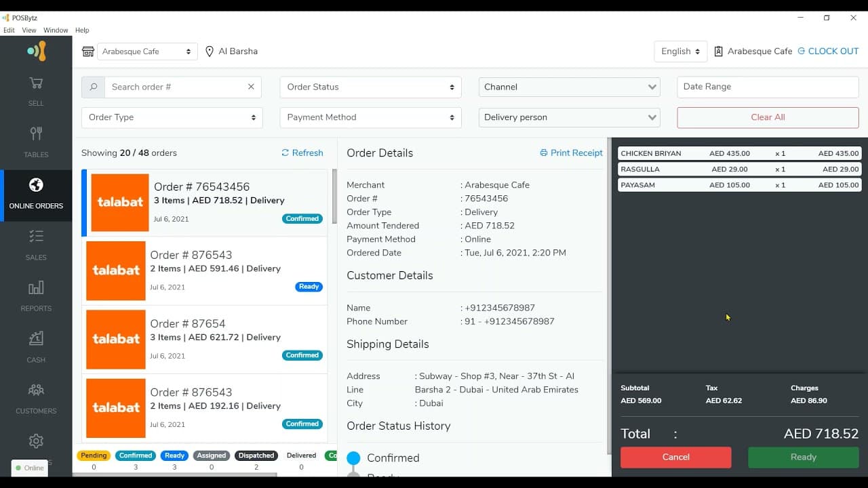Select ONLINE ORDERS in the sidebar
This screenshot has width=868, height=488.
coord(36,195)
